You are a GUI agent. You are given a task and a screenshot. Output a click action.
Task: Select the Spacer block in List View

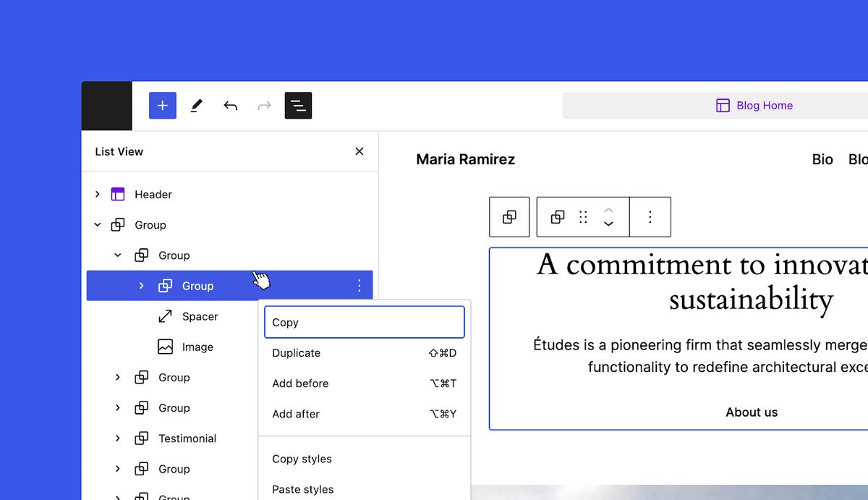[200, 317]
